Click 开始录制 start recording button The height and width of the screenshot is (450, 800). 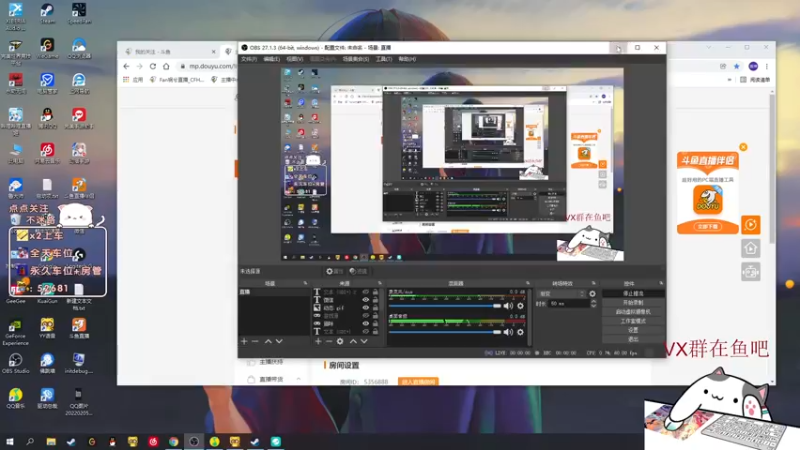click(x=633, y=303)
